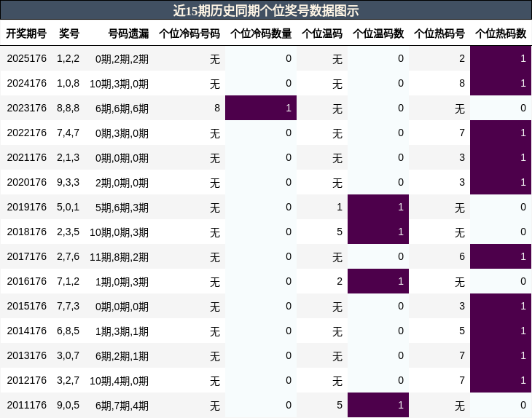The width and height of the screenshot is (532, 418).
Task: Select issue number 2018176
Action: (26, 232)
